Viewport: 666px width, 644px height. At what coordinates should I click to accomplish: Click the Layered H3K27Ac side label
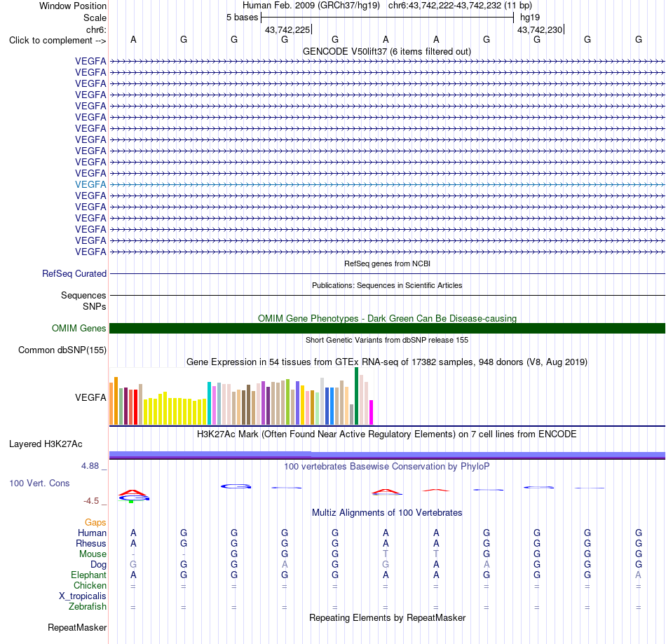(x=46, y=444)
